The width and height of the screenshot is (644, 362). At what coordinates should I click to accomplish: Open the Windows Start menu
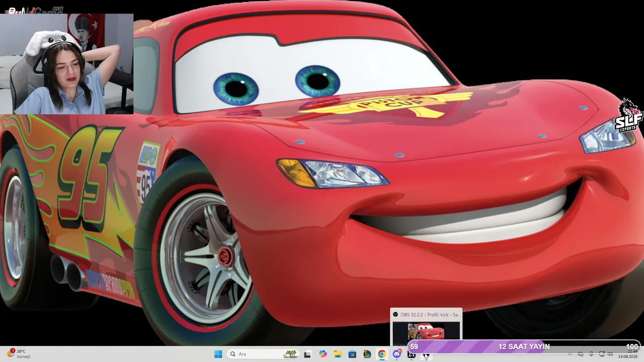(218, 354)
